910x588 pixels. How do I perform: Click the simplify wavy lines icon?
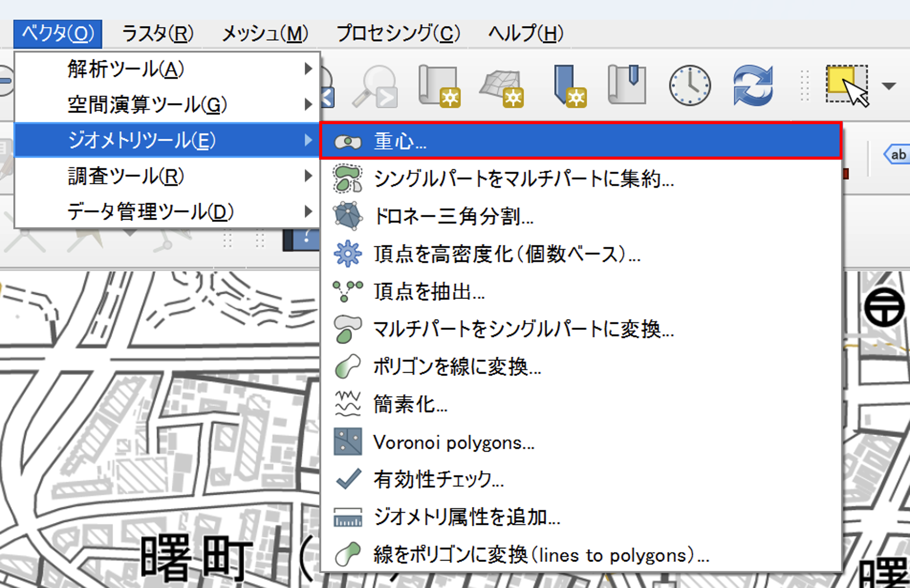(x=348, y=404)
